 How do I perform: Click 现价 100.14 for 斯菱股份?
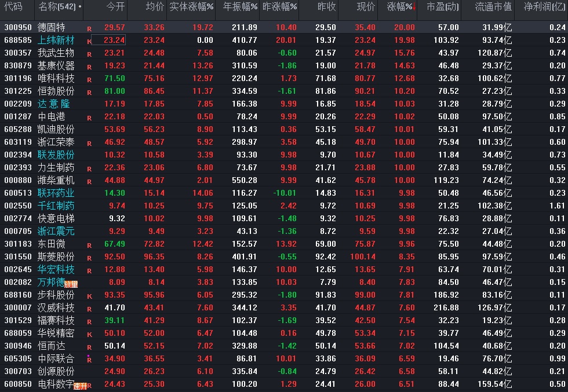tap(363, 257)
